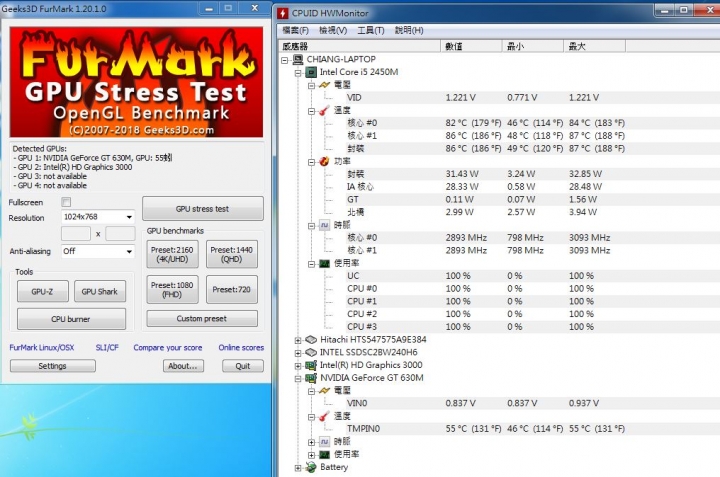
Task: Expand the Battery node in HWMonitor
Action: coord(298,468)
